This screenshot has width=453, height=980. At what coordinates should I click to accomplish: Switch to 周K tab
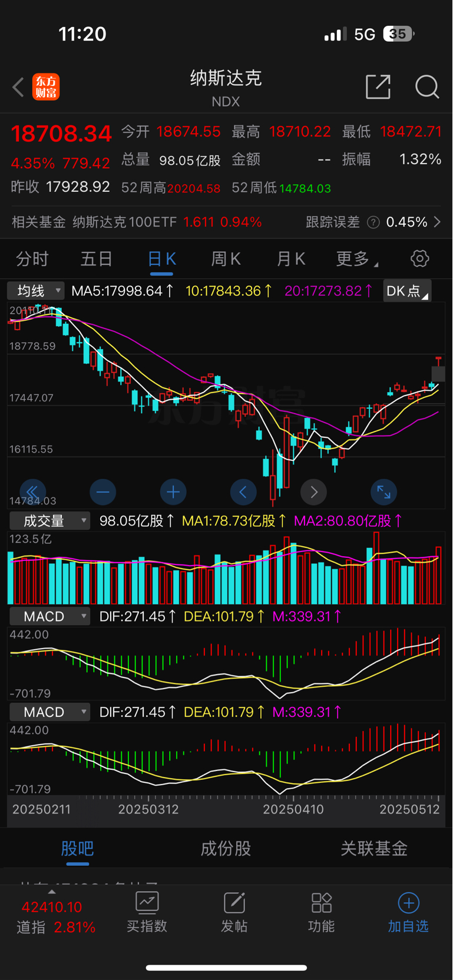coord(226,259)
